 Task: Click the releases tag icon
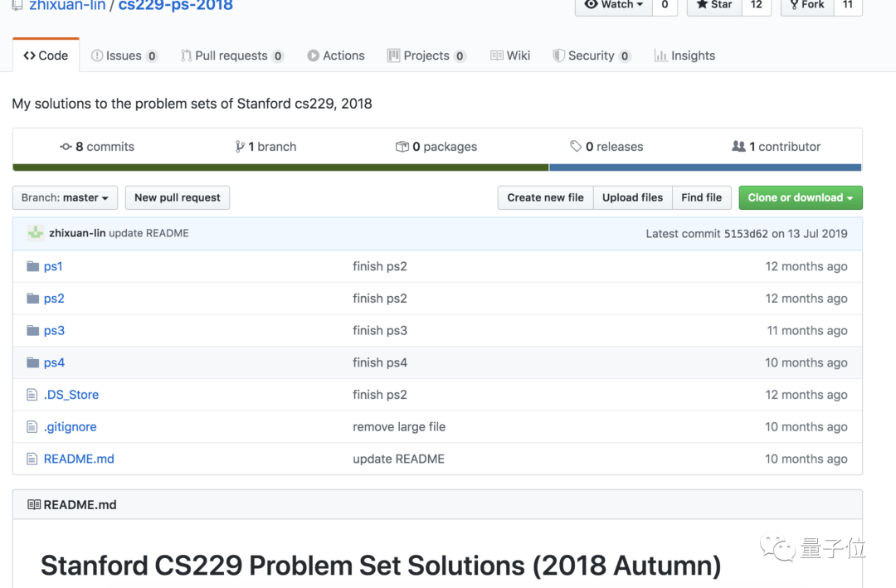[x=576, y=147]
